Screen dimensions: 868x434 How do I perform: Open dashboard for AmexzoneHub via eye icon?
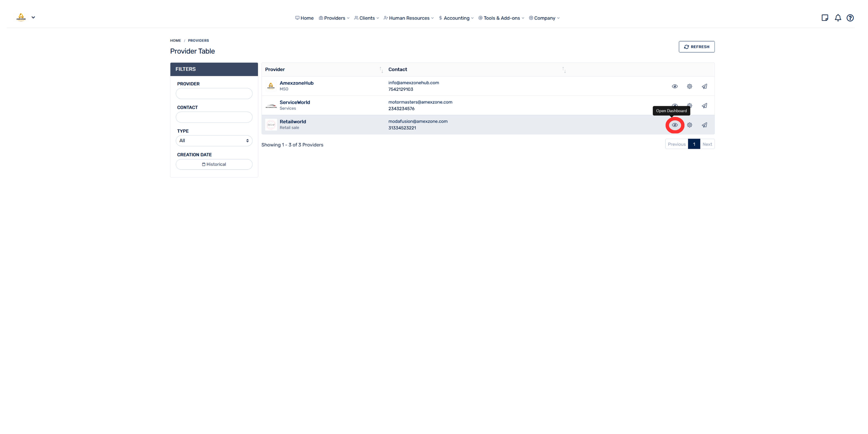click(x=675, y=86)
